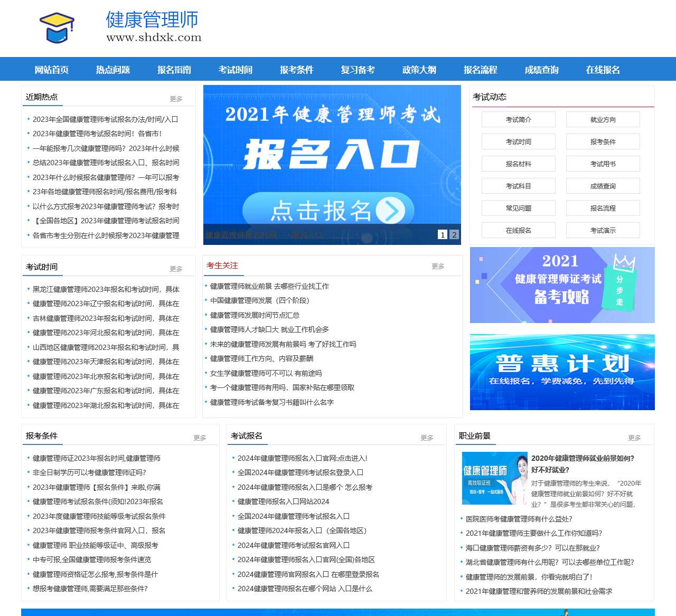Open 更多 link in 近期热点 section
This screenshot has height=616, width=676.
pos(176,98)
